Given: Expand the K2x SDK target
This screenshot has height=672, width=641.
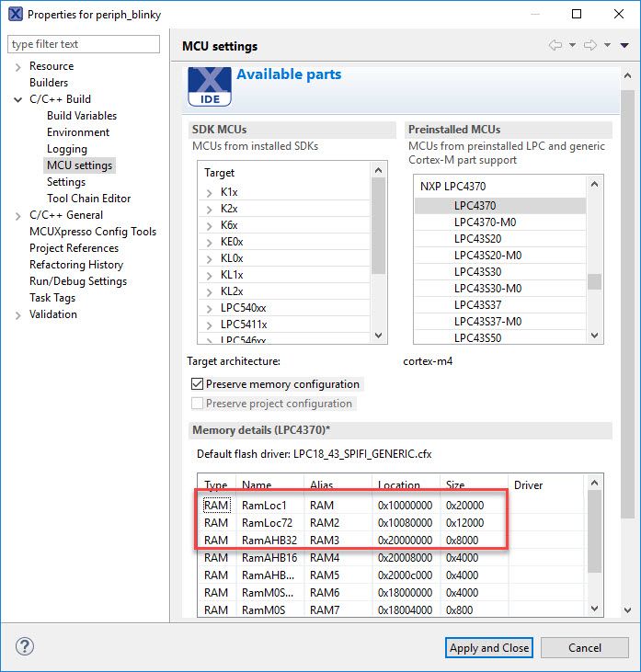Looking at the screenshot, I should (x=210, y=210).
